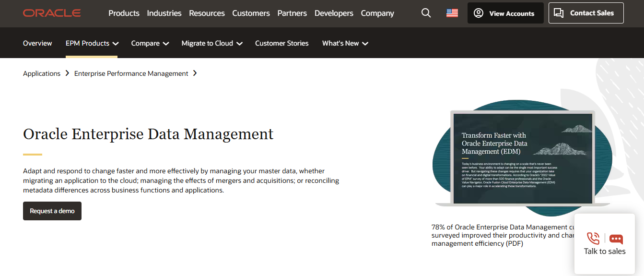Click the Contact Sales button

click(586, 13)
